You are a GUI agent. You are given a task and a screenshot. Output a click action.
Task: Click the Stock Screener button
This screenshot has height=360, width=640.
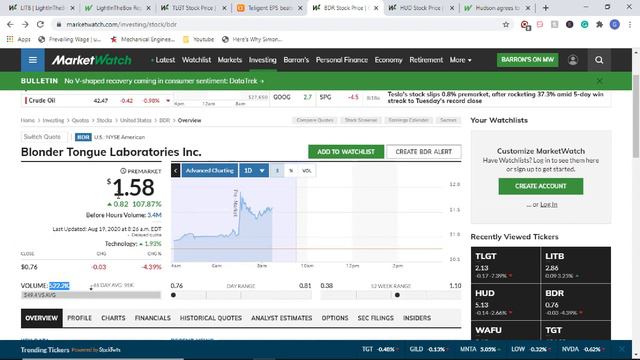coord(361,120)
